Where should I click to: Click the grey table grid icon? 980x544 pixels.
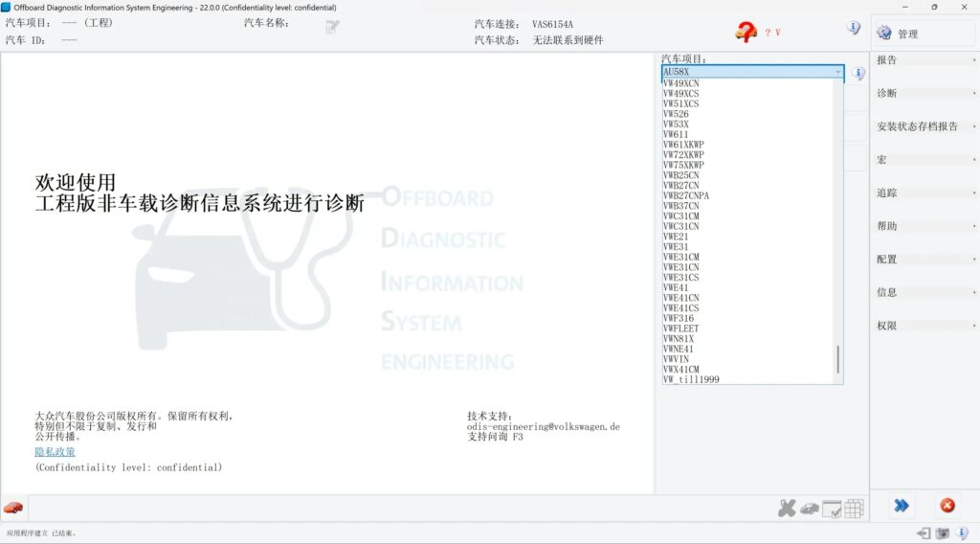[854, 509]
